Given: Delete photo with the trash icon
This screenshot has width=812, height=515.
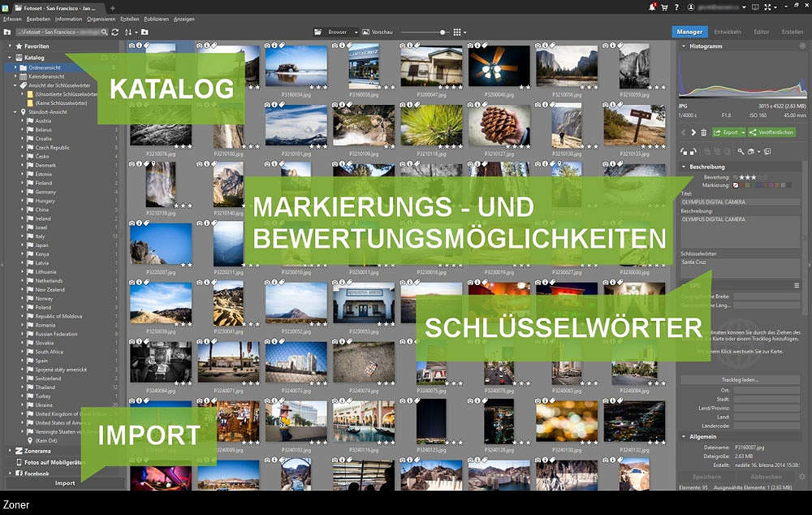Looking at the screenshot, I should (703, 132).
